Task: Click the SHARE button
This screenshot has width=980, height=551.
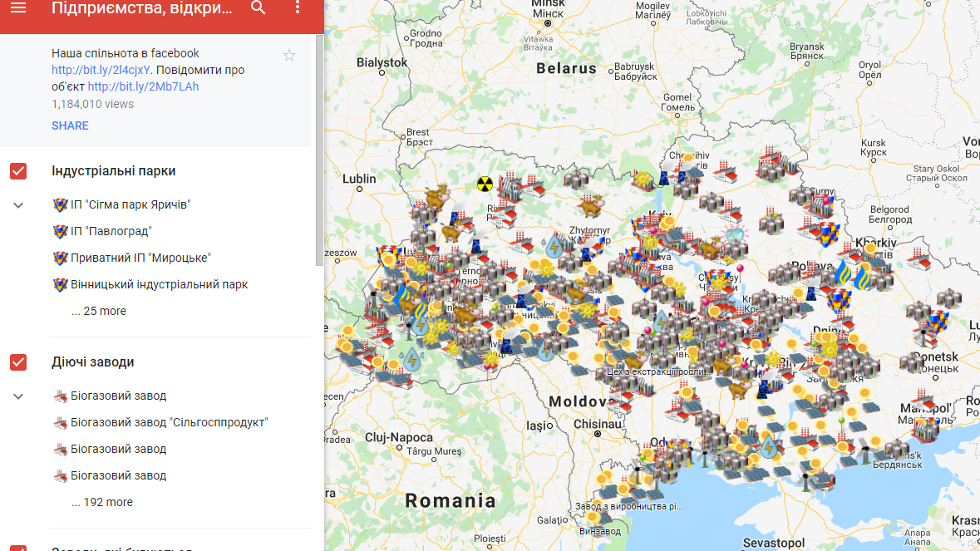Action: click(70, 125)
